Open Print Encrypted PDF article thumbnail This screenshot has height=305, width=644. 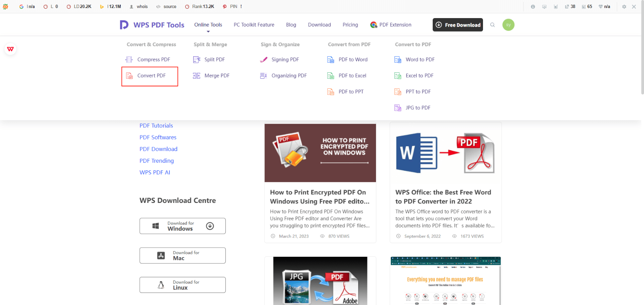[320, 153]
